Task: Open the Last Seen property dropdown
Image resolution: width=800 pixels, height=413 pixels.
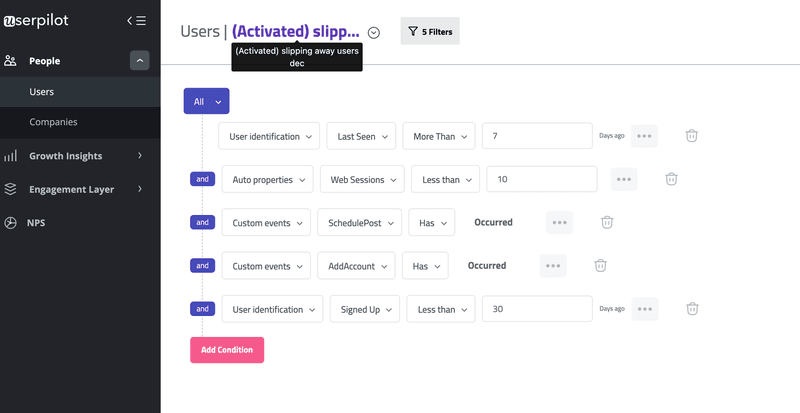Action: pyautogui.click(x=361, y=135)
